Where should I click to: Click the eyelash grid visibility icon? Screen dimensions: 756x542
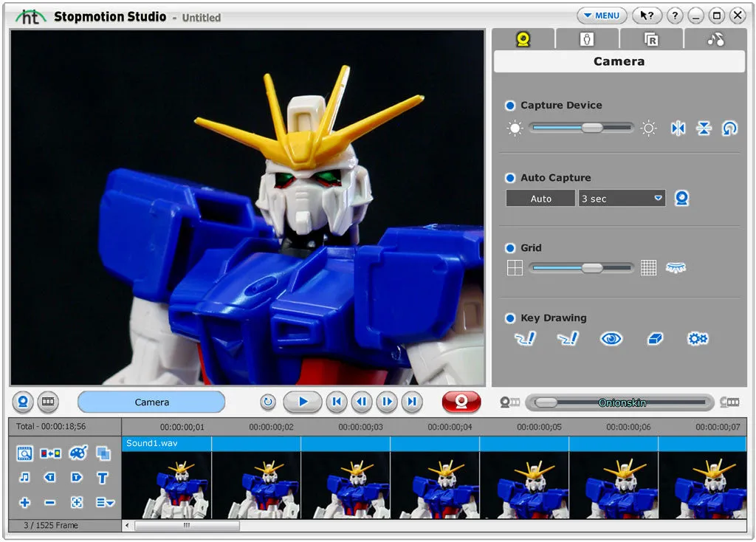pyautogui.click(x=676, y=267)
